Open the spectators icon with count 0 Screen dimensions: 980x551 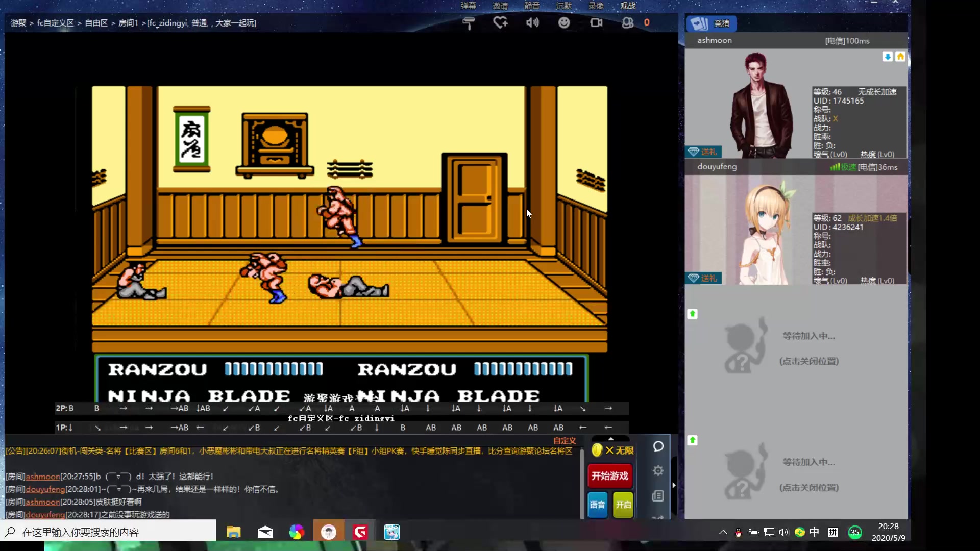pyautogui.click(x=628, y=22)
